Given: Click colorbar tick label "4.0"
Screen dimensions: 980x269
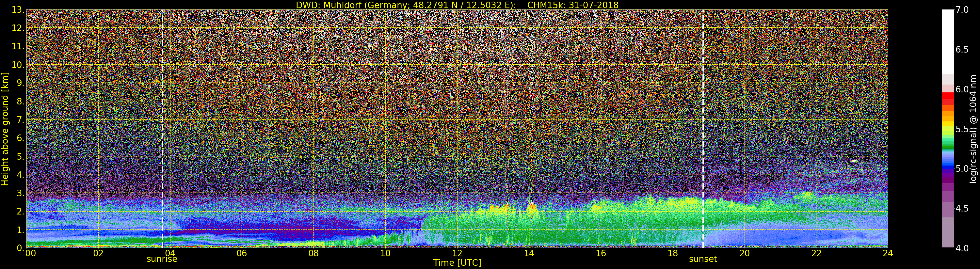Looking at the screenshot, I should click(x=962, y=248).
